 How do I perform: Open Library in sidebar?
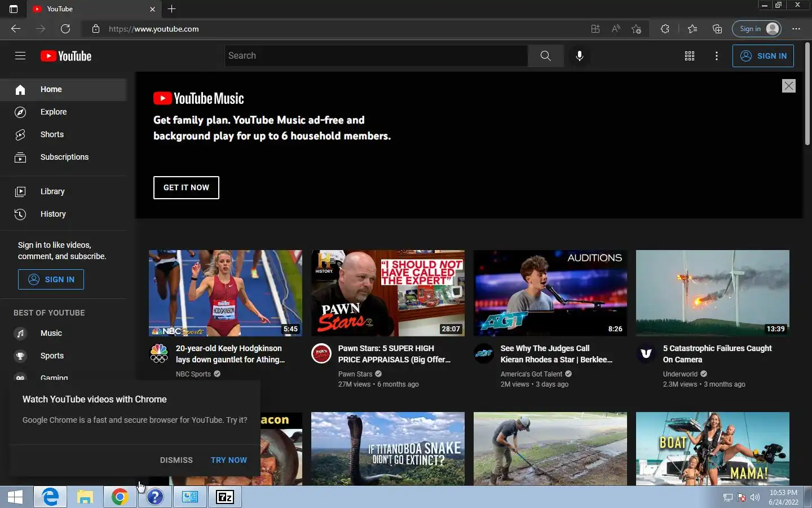(63, 191)
